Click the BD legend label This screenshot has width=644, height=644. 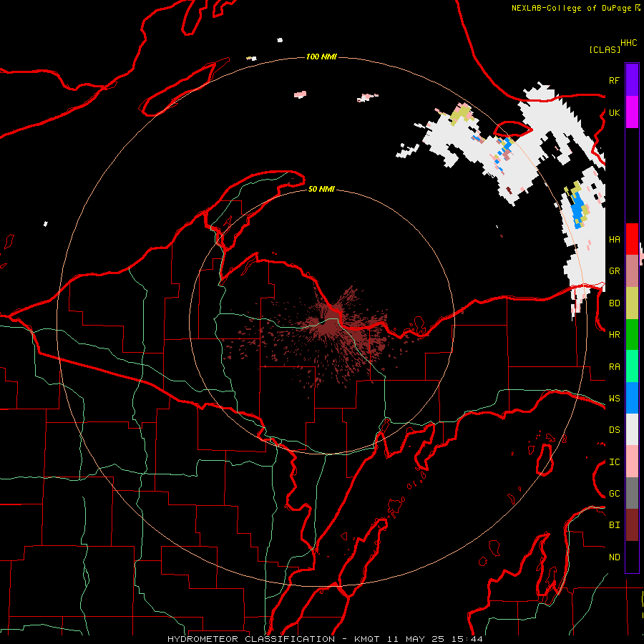coord(614,303)
